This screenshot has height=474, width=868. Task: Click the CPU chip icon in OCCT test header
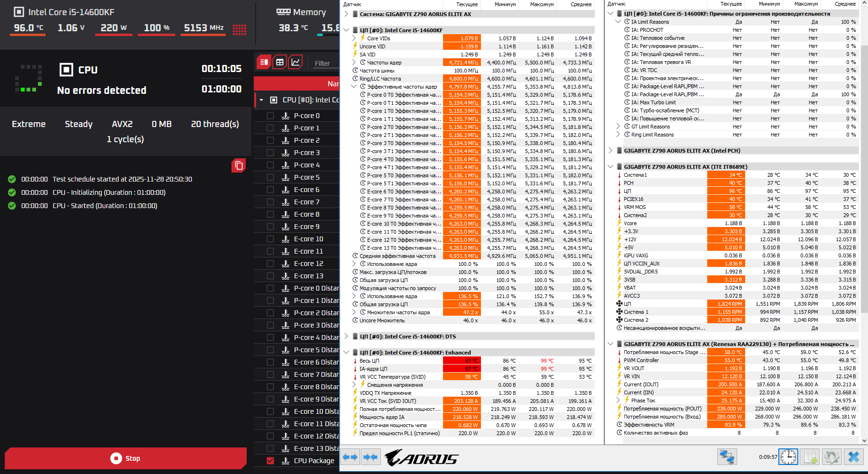(x=66, y=70)
